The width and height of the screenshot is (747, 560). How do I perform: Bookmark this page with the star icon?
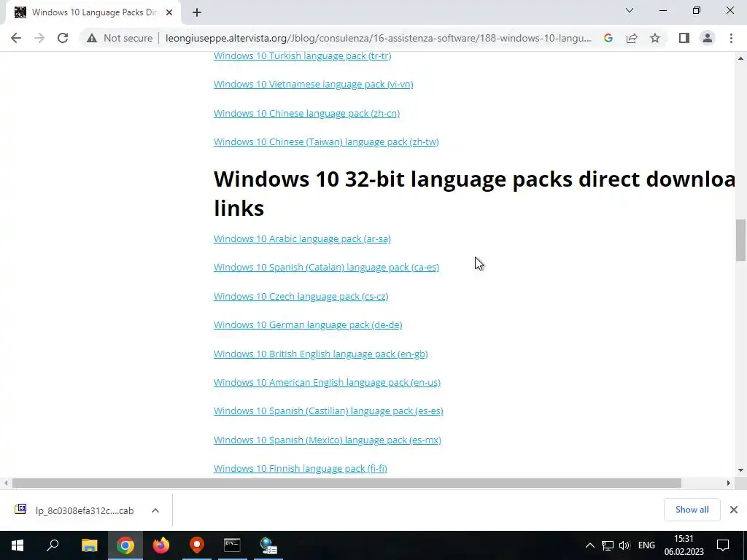[x=655, y=38]
